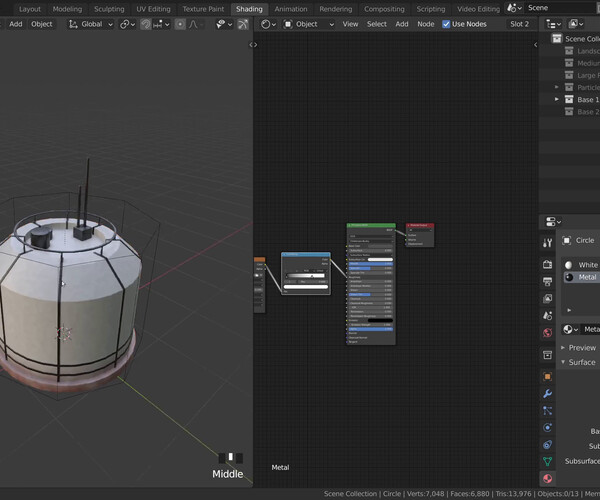Viewport: 600px width, 500px height.
Task: Select the White material slot
Action: tap(582, 265)
